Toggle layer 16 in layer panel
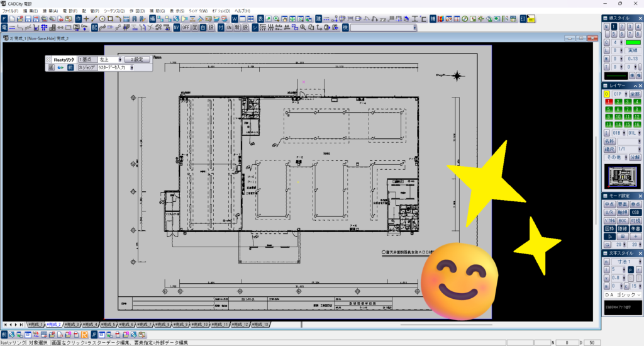The width and height of the screenshot is (644, 346). point(637,125)
